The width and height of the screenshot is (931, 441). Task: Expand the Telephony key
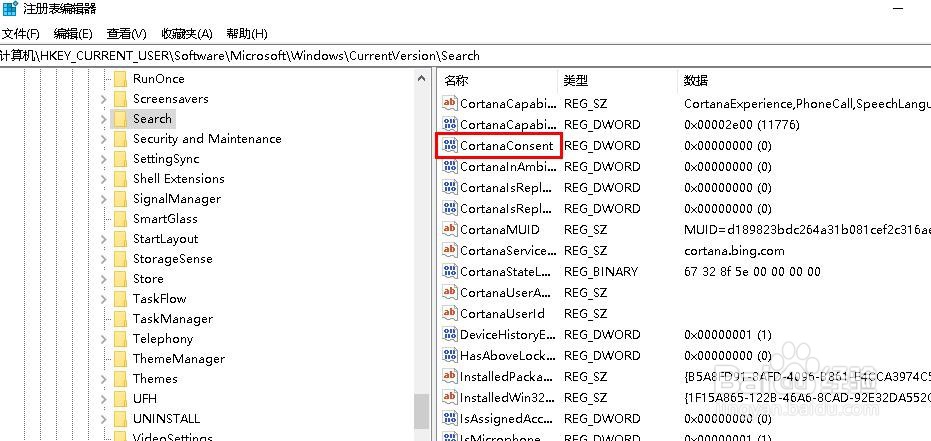pos(104,339)
